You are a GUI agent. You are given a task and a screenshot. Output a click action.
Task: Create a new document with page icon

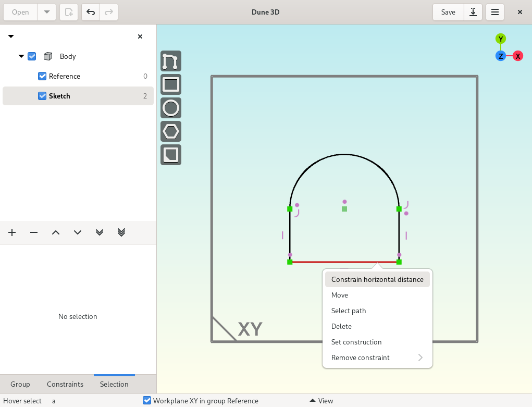(69, 12)
